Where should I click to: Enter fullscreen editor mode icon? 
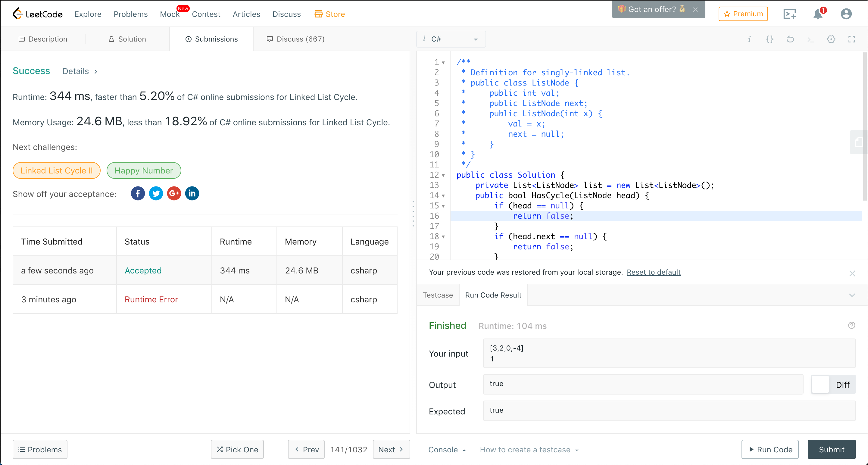852,39
